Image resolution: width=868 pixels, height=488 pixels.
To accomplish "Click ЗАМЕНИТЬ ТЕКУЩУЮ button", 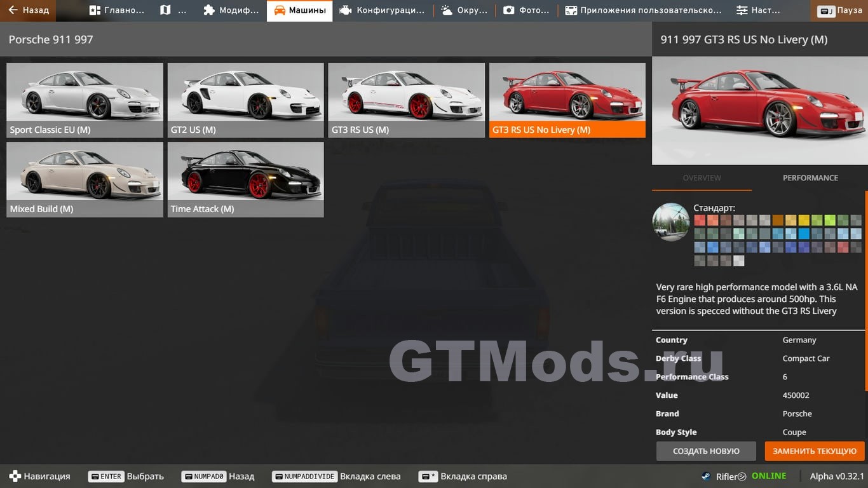I will 815,451.
